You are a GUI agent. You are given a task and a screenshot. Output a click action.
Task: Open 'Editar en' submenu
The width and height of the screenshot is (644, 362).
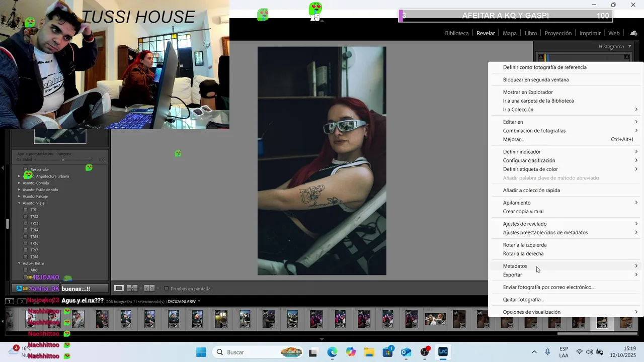click(566, 122)
